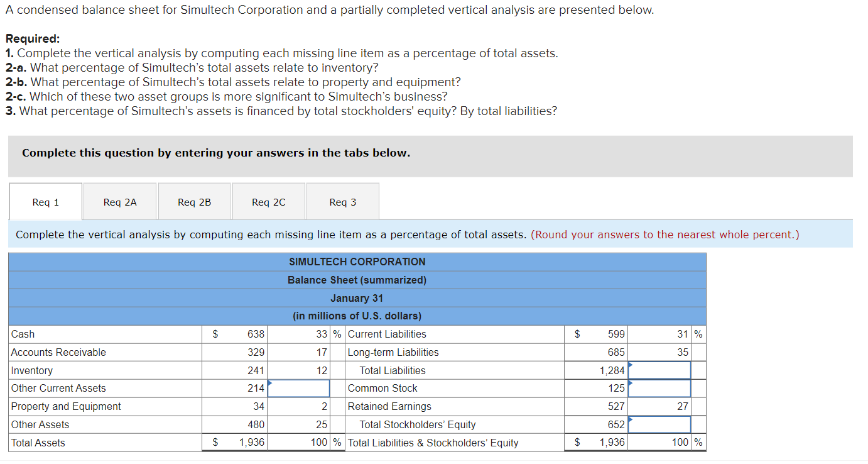Click the January 31 date heading
This screenshot has height=464, width=868.
click(357, 299)
